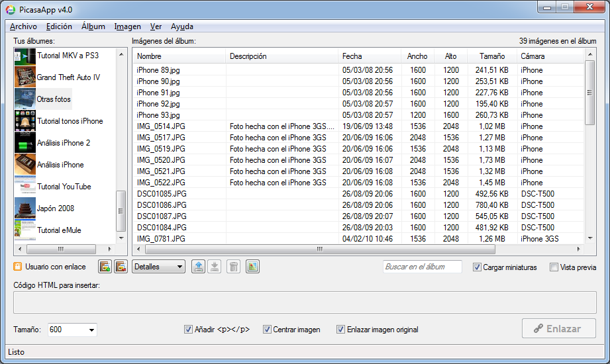Sort images by Nombre column header
Viewport: 610px width, 364px height.
point(179,56)
